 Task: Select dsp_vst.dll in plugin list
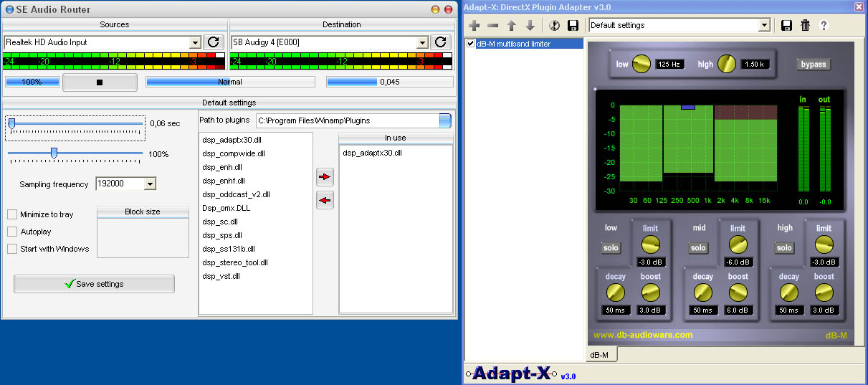coord(221,276)
